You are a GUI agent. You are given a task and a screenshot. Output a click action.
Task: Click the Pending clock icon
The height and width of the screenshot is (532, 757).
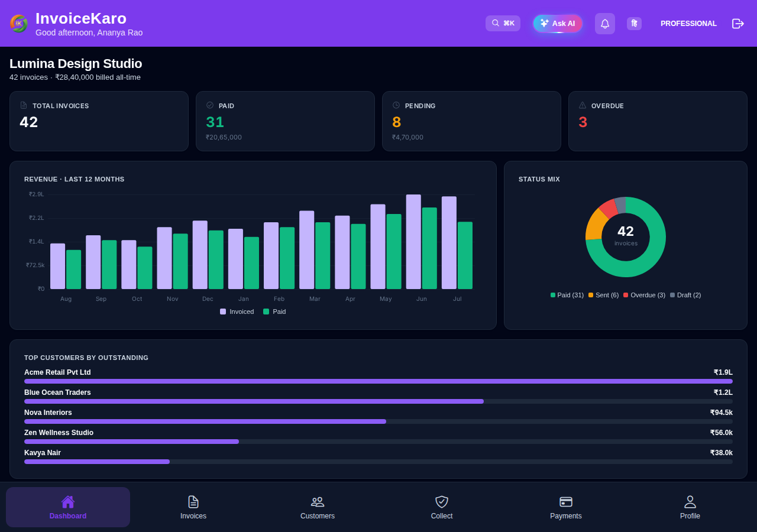(396, 105)
